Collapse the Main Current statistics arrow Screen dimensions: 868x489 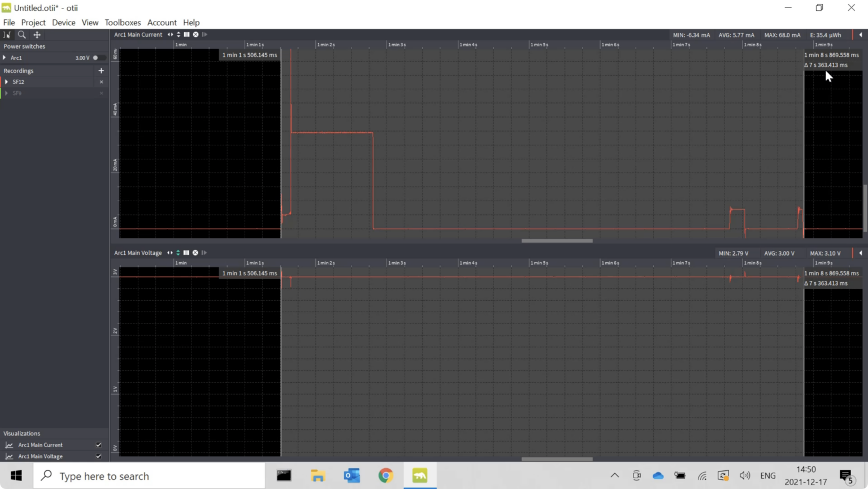coord(861,34)
